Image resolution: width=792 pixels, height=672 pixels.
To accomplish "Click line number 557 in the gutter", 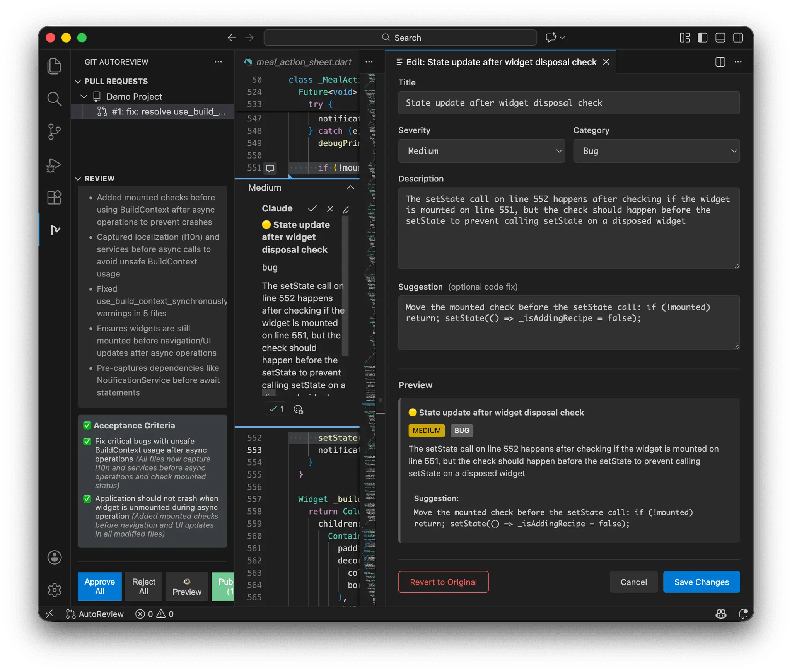I will point(254,499).
